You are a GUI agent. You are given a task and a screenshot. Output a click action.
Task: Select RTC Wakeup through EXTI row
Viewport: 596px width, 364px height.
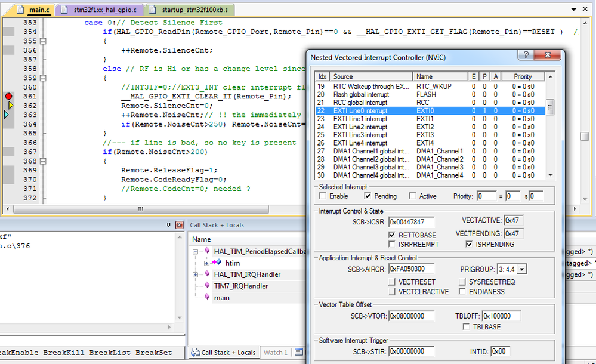point(430,87)
